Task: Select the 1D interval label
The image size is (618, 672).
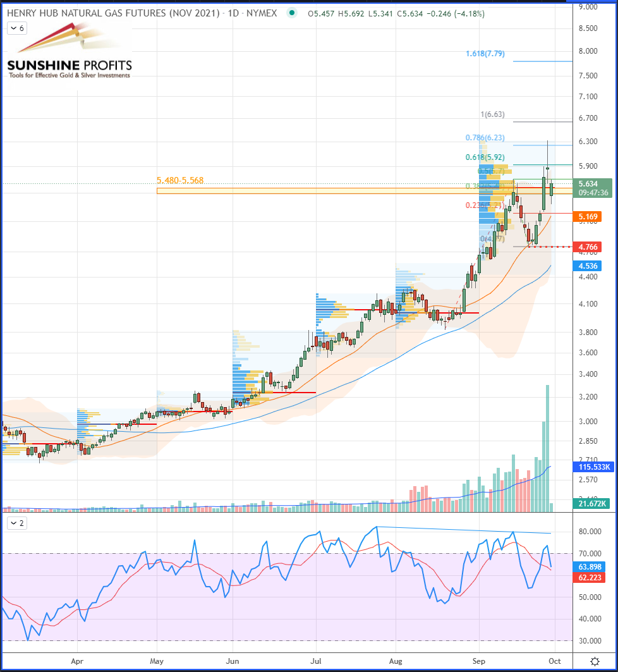Action: coord(233,13)
